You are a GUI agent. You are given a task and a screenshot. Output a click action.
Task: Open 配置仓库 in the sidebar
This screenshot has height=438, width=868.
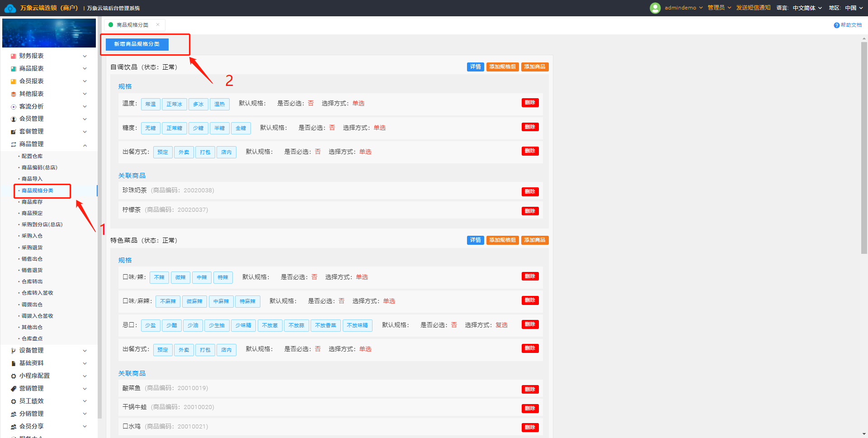[x=32, y=156]
